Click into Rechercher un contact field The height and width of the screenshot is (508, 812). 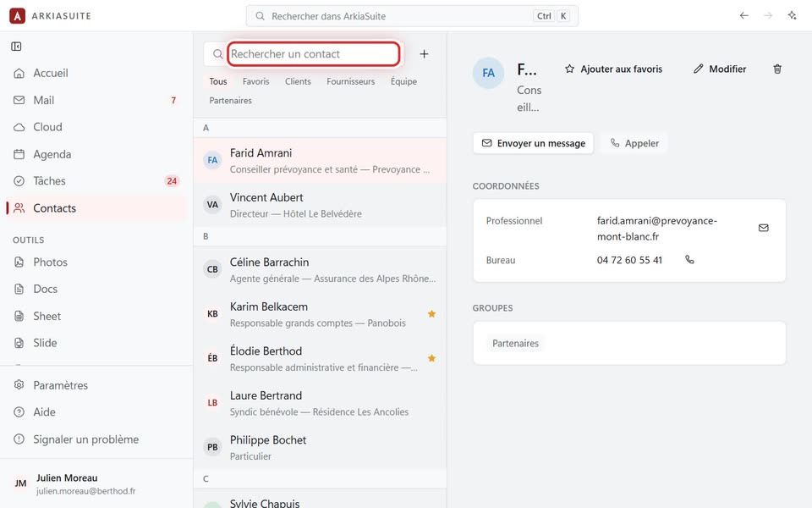pyautogui.click(x=313, y=54)
